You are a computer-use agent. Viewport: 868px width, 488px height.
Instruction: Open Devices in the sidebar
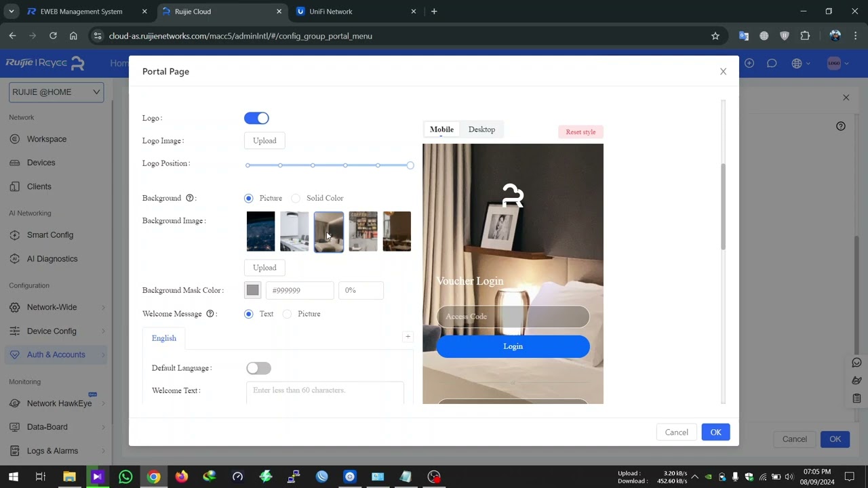[x=41, y=163]
